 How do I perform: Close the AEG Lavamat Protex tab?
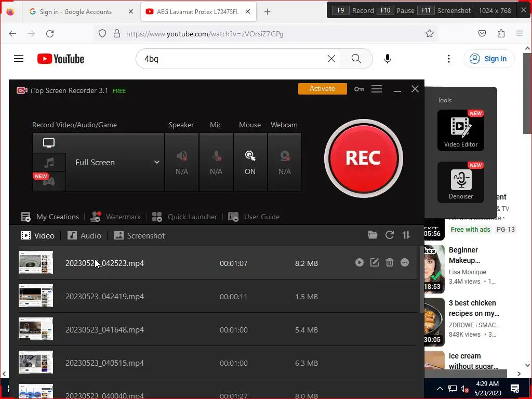[248, 11]
